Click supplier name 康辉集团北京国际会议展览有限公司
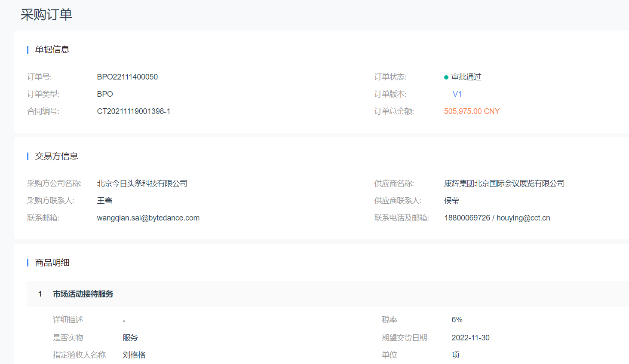The width and height of the screenshot is (629, 364). click(504, 184)
